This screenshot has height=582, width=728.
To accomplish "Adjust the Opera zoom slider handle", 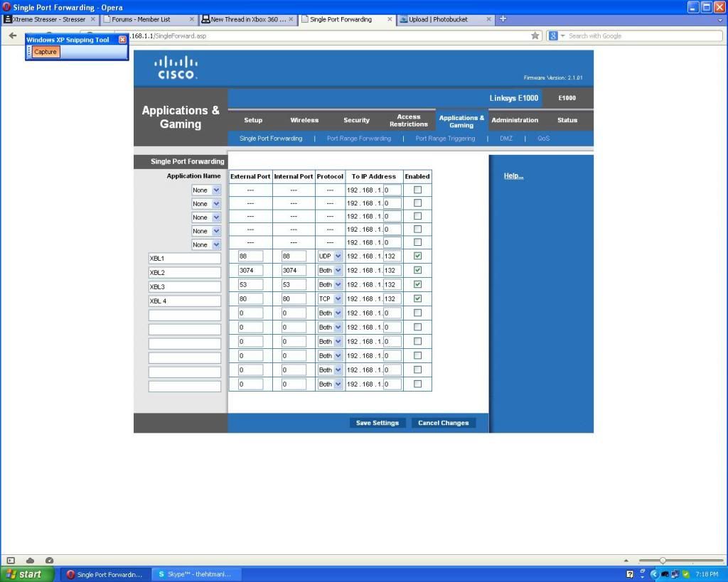I will click(x=663, y=561).
